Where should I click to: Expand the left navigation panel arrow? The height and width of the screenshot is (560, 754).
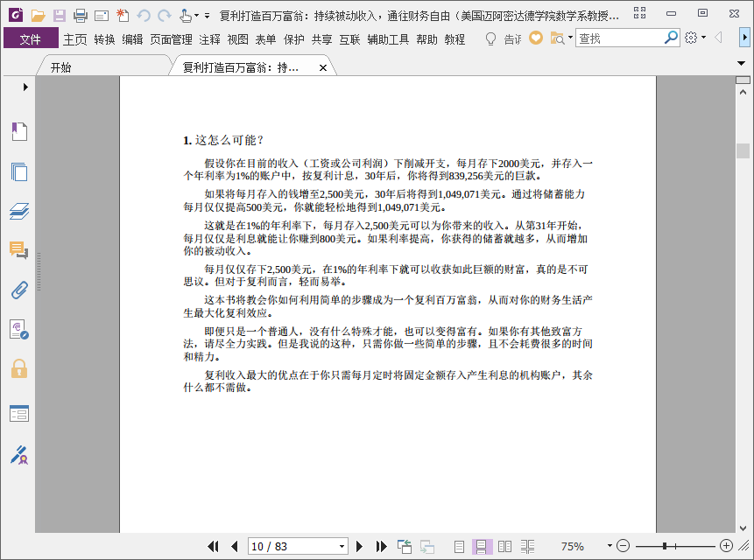[25, 87]
